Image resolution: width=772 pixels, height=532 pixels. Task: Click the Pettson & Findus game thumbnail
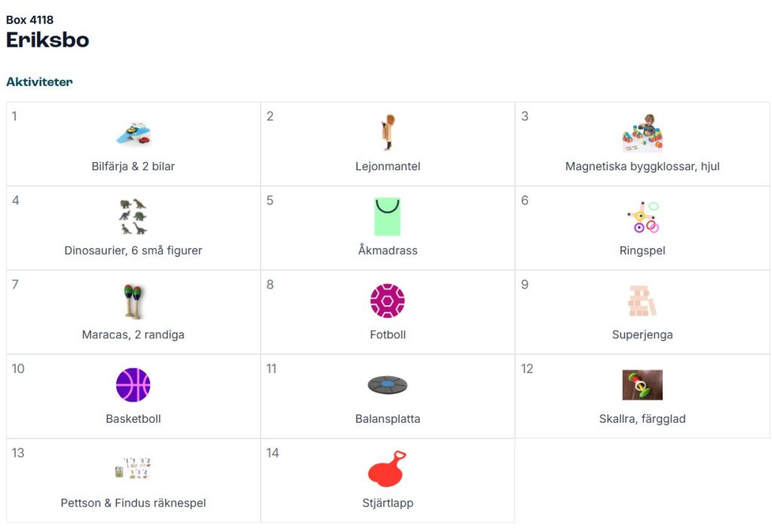coord(133,469)
